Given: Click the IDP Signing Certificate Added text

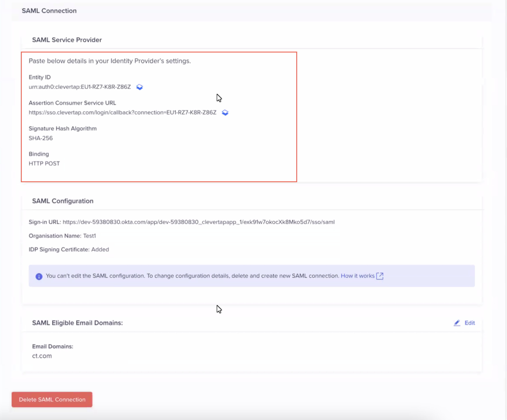Looking at the screenshot, I should pyautogui.click(x=69, y=250).
